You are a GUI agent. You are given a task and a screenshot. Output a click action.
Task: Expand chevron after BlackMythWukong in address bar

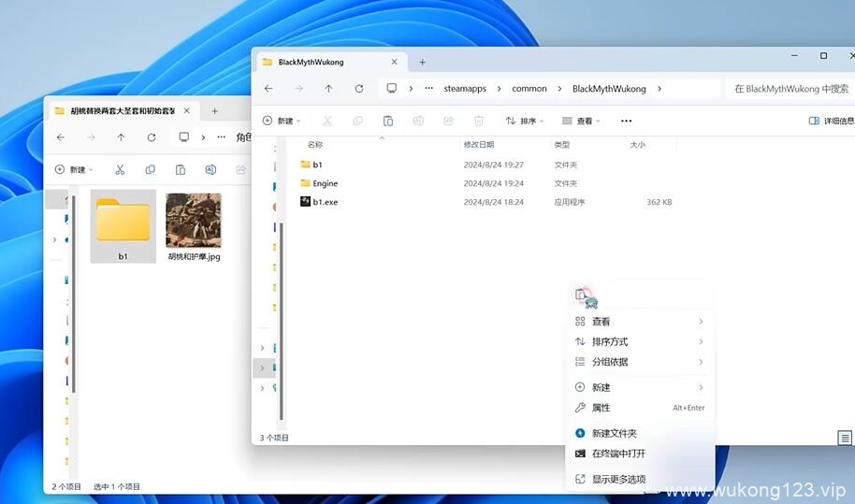click(659, 88)
